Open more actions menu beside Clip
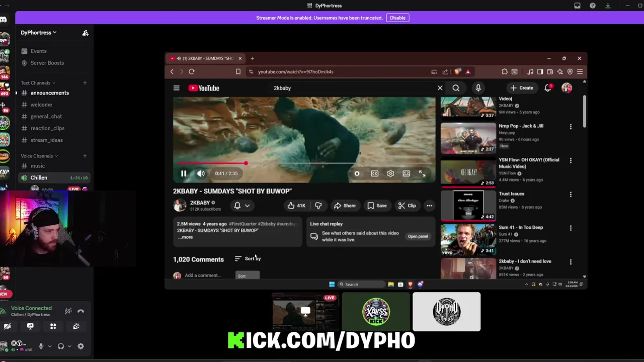 click(429, 206)
